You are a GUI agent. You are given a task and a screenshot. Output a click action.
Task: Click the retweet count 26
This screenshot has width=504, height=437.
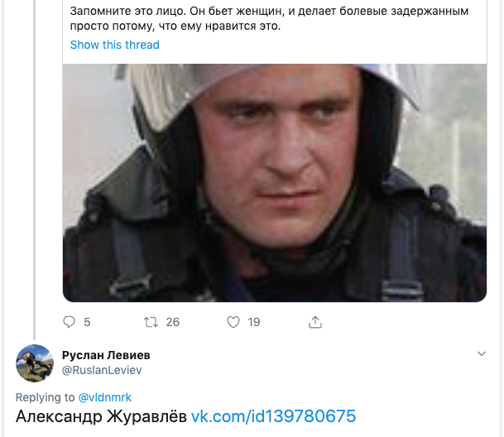pyautogui.click(x=173, y=322)
